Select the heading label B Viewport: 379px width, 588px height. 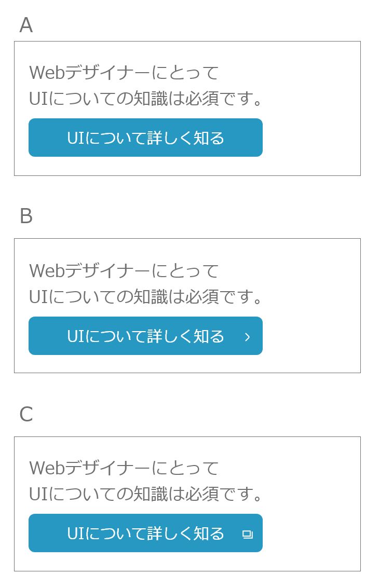coord(26,216)
